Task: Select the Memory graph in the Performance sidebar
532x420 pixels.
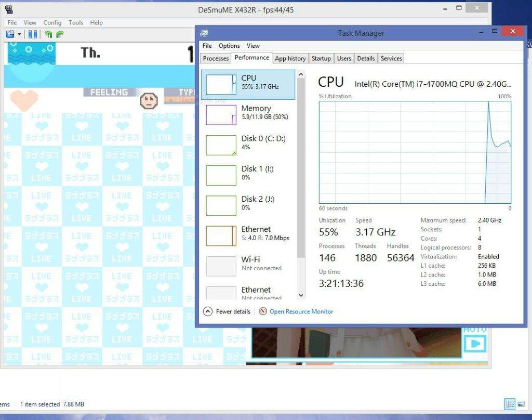Action: pos(248,113)
